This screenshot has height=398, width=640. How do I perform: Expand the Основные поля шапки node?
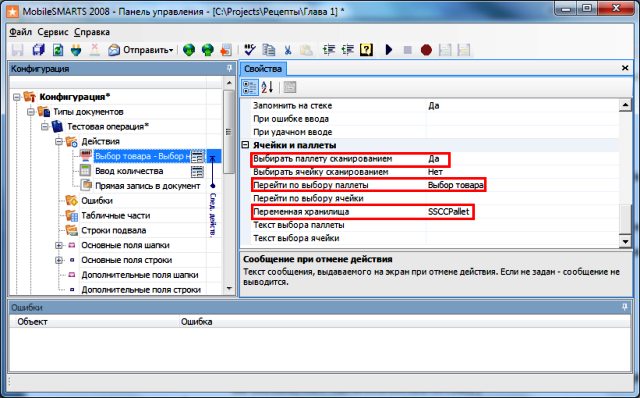(59, 245)
